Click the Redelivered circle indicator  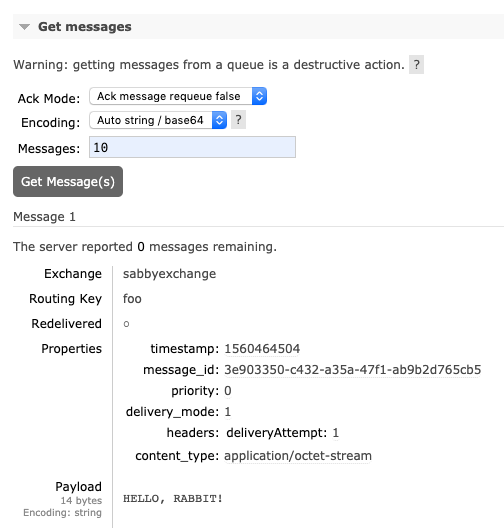[x=126, y=324]
